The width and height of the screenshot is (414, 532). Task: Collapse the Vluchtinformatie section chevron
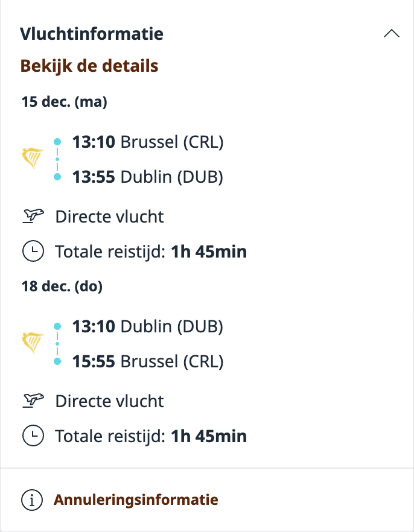point(391,34)
